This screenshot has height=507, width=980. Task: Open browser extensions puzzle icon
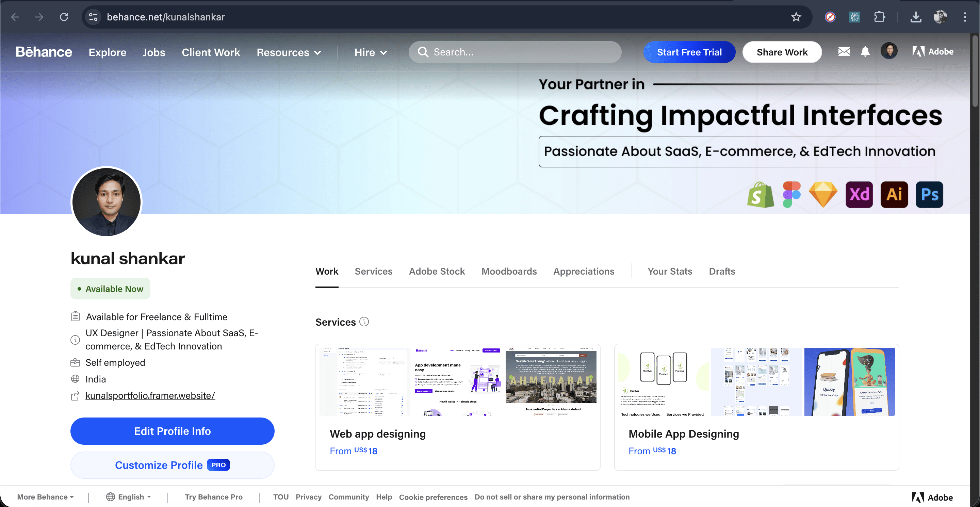coord(879,17)
